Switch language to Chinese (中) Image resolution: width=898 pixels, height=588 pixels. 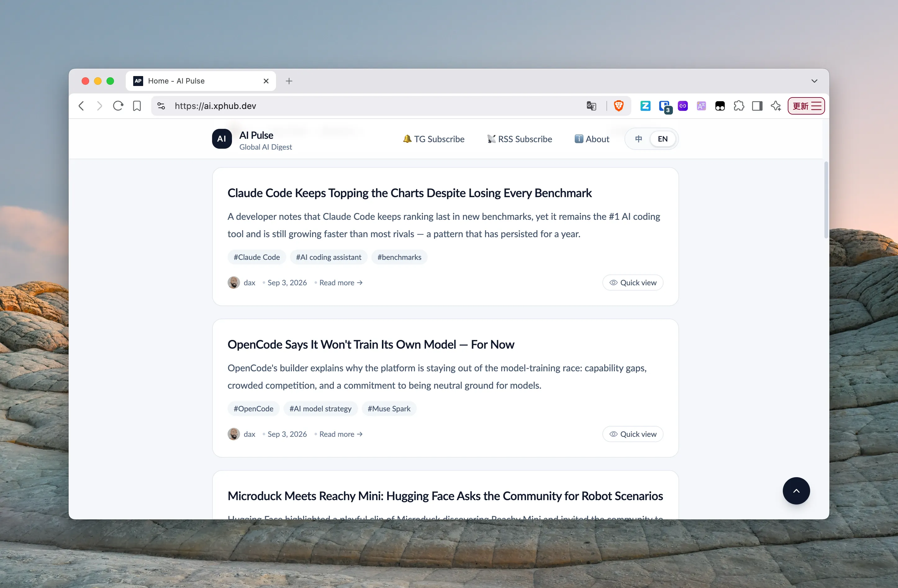tap(638, 139)
